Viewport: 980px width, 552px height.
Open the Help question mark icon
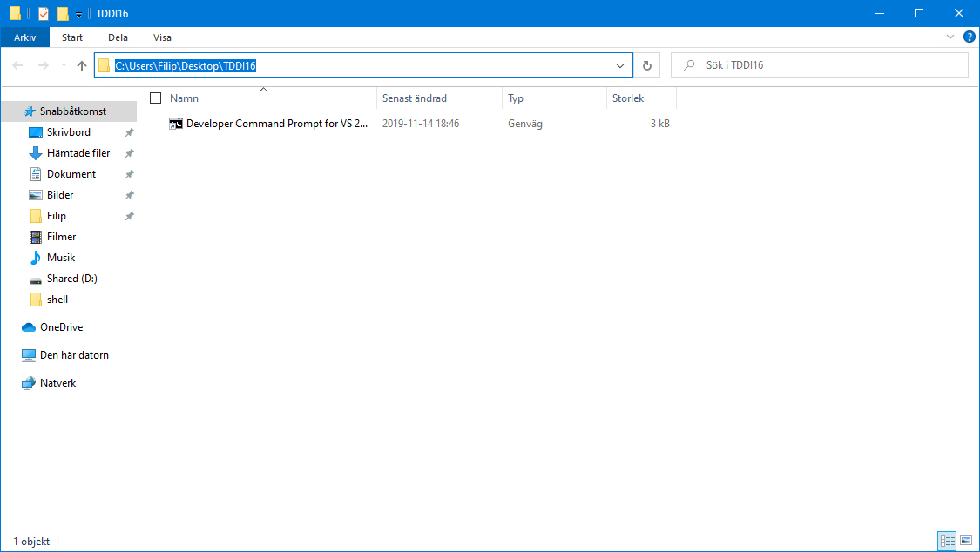click(970, 37)
